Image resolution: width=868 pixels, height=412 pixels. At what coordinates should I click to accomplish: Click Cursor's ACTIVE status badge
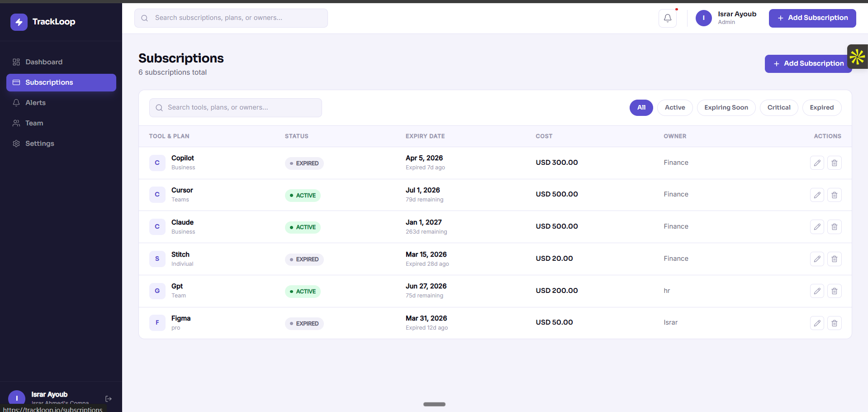coord(303,196)
